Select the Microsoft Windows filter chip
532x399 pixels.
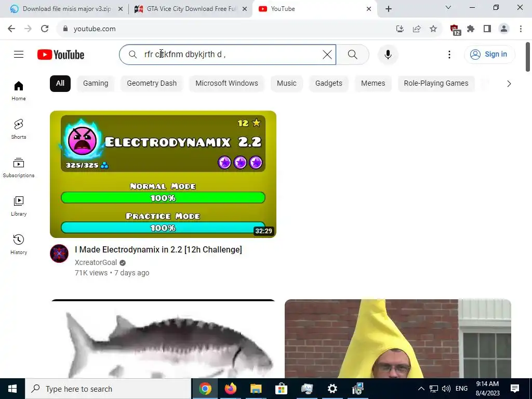pos(227,84)
